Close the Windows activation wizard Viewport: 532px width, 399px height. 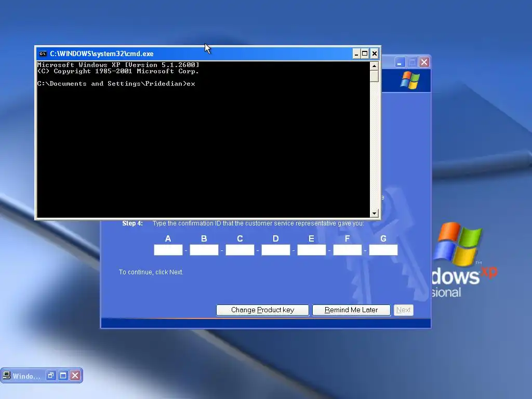pyautogui.click(x=424, y=62)
